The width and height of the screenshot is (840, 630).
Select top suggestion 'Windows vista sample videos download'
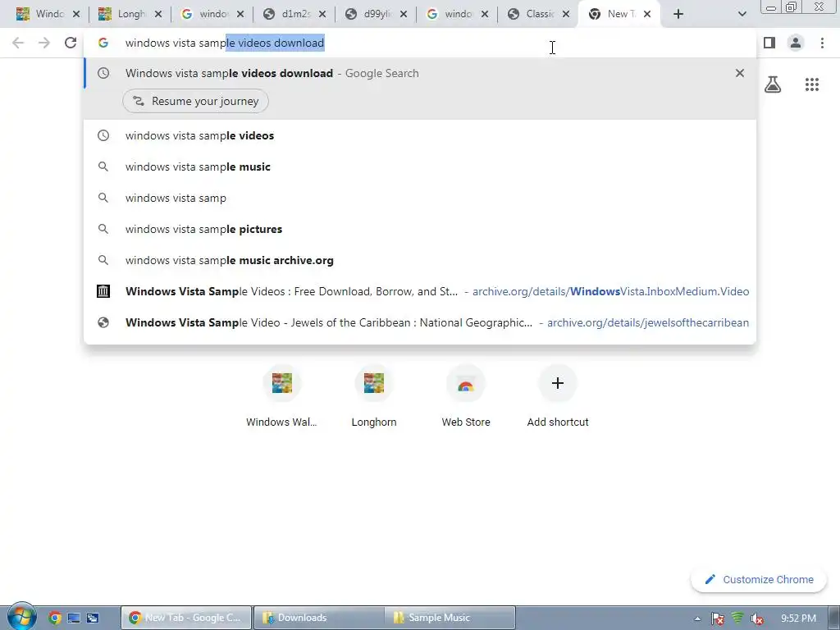pyautogui.click(x=420, y=73)
